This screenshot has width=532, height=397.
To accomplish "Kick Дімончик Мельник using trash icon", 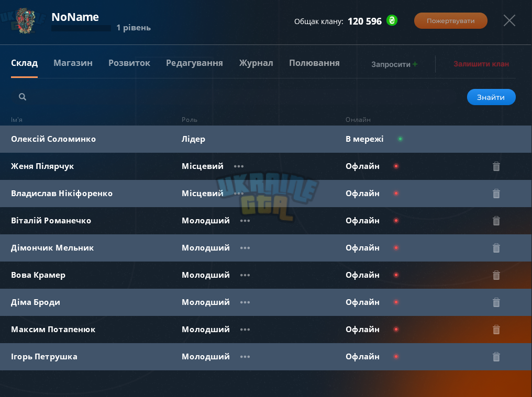I will point(496,248).
